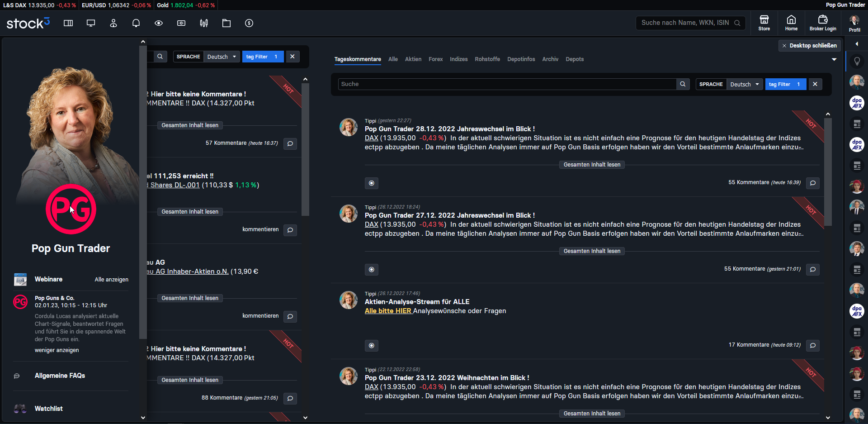Expand Gesamten Inhalt lesen above 88 Kommentare
Screen dimensions: 868x424
[190, 380]
